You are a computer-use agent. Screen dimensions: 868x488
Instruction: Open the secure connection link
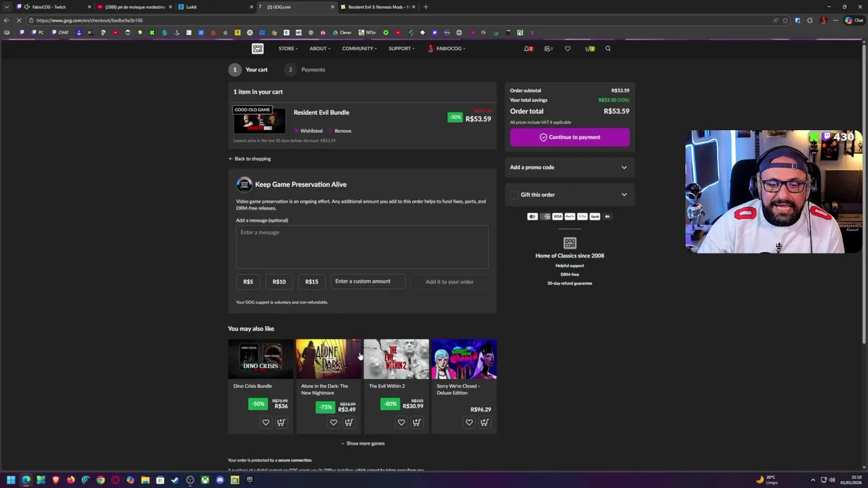tap(294, 460)
